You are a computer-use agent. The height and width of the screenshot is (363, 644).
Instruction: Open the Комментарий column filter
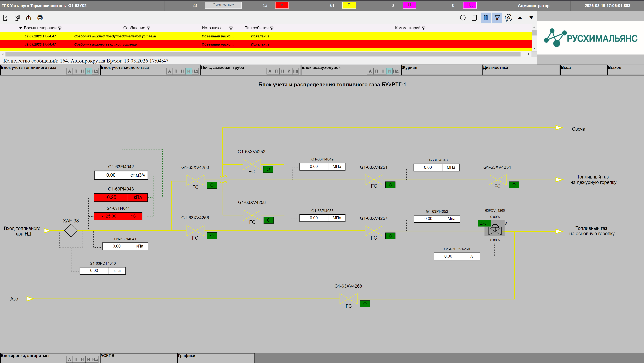424,28
